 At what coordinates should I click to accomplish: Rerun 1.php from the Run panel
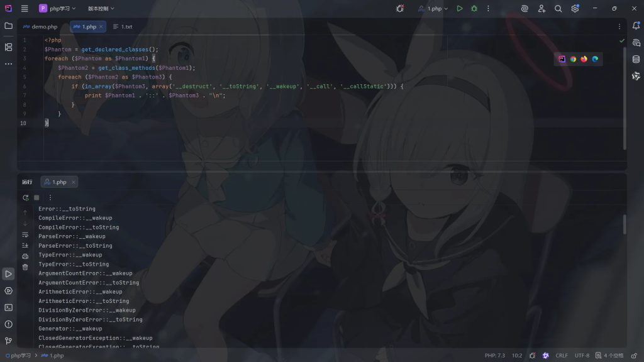coord(25,197)
